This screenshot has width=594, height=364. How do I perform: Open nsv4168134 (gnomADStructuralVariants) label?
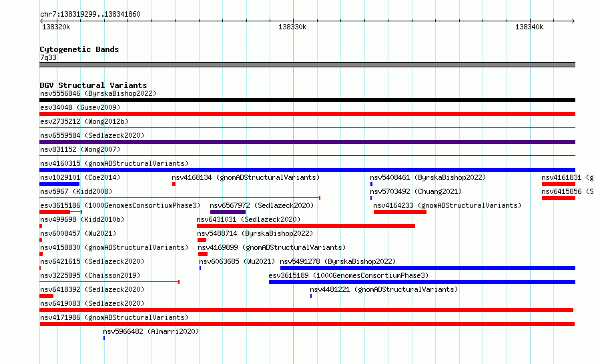click(x=246, y=177)
